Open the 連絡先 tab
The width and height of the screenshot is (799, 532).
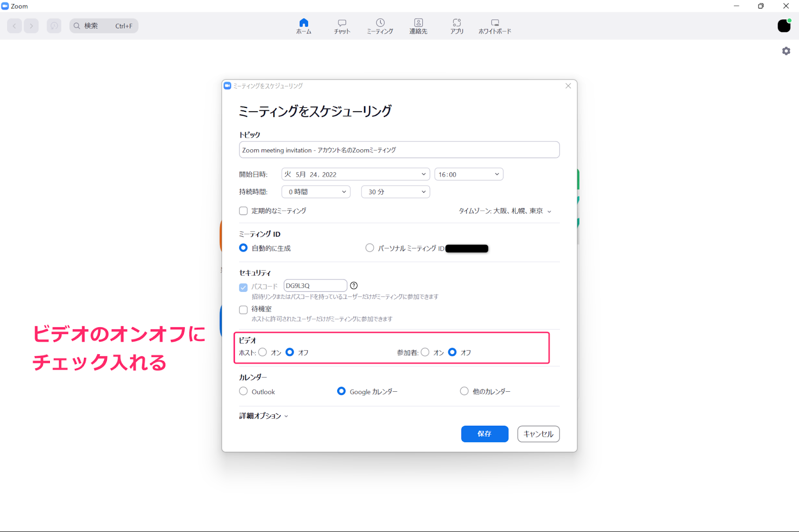(418, 26)
